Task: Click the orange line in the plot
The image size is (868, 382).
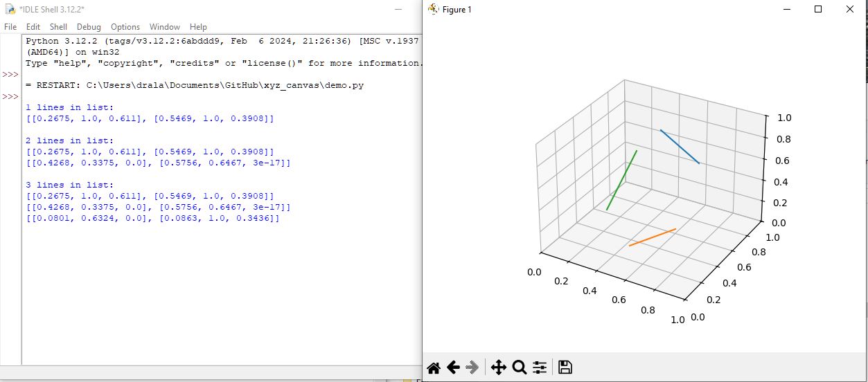Action: (x=652, y=237)
